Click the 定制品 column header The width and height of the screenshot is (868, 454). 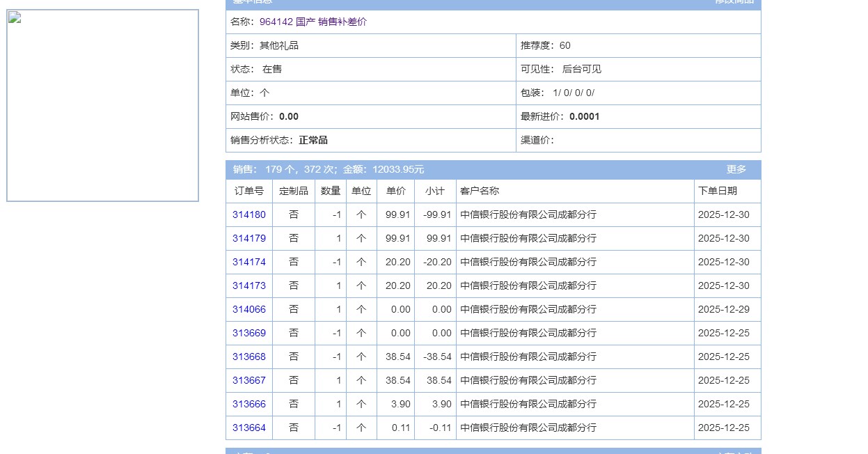[x=293, y=191]
